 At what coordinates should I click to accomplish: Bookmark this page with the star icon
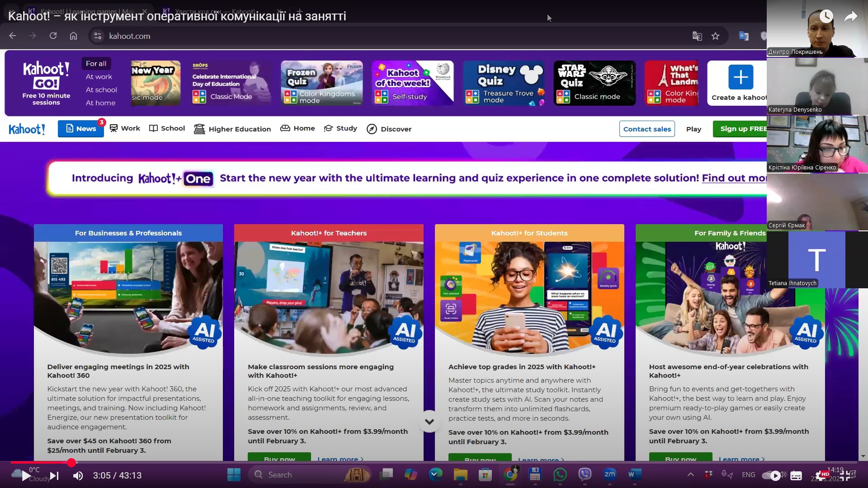click(x=715, y=36)
